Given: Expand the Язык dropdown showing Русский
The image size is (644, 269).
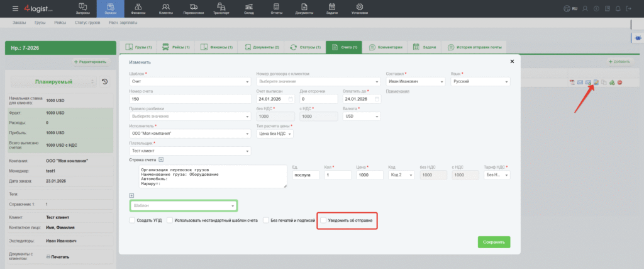Looking at the screenshot, I should (480, 81).
